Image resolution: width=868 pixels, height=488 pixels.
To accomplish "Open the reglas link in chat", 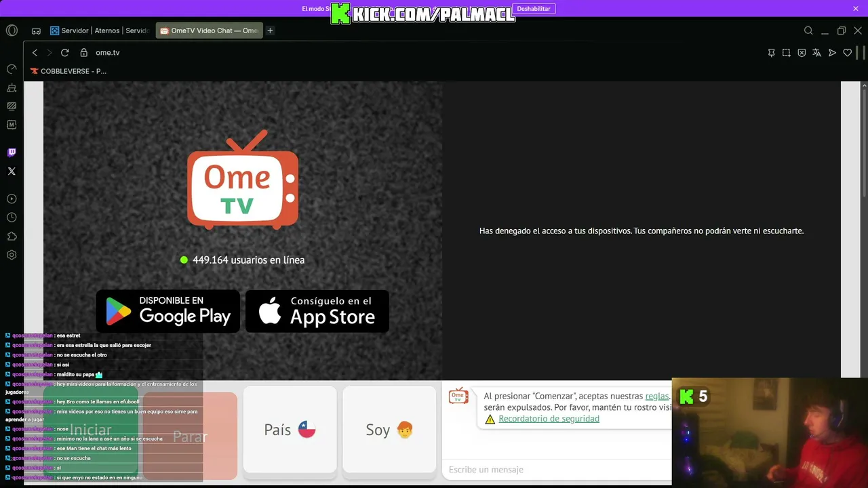I will pyautogui.click(x=656, y=396).
